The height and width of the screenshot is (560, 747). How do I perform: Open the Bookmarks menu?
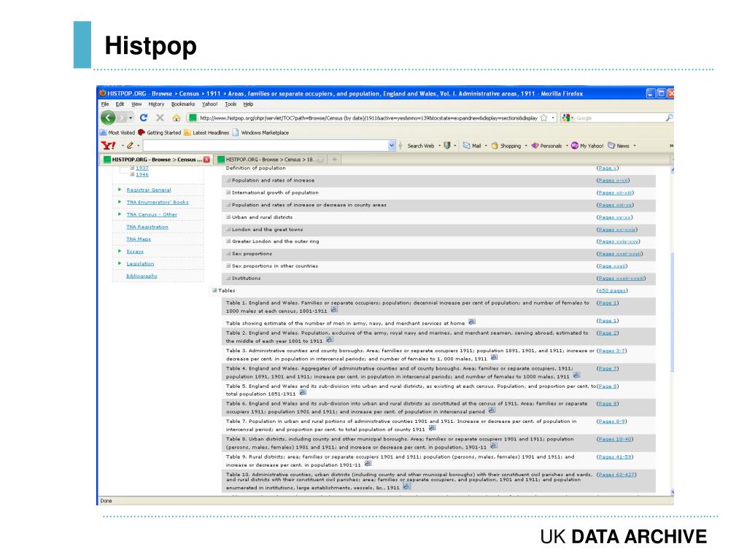[x=183, y=104]
